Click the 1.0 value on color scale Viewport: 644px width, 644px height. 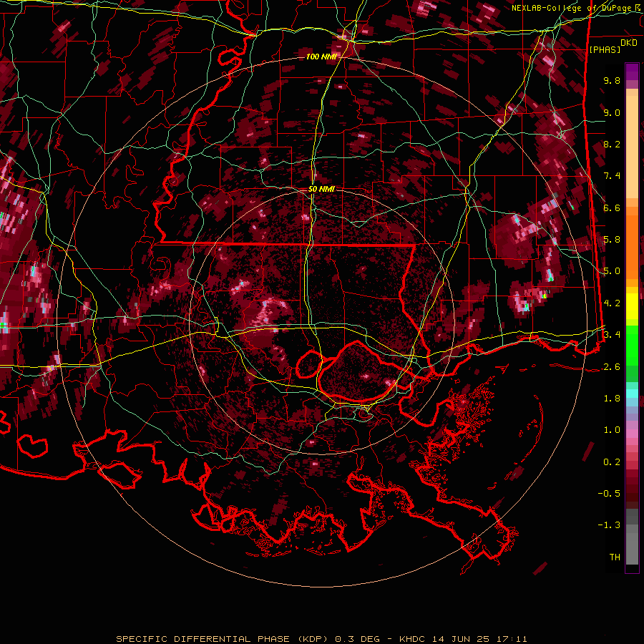612,430
